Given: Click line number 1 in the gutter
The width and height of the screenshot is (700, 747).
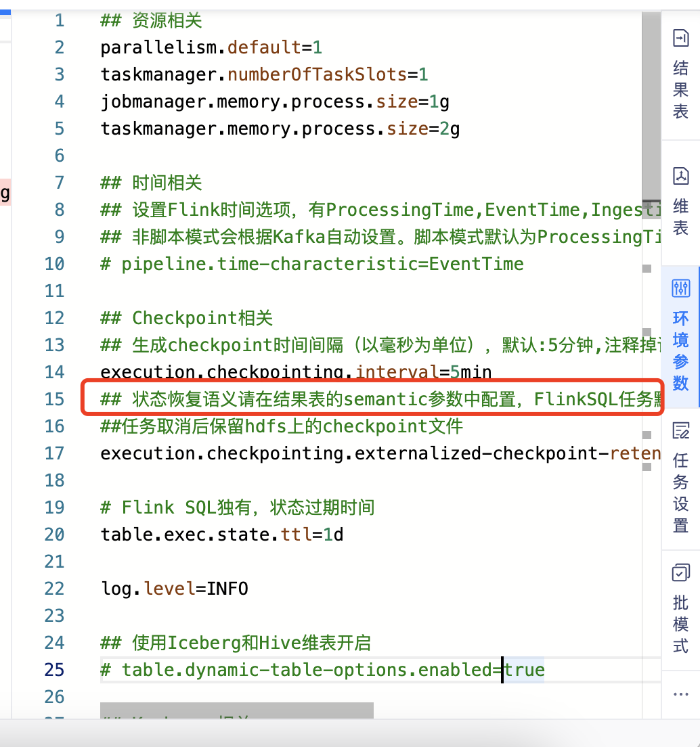Looking at the screenshot, I should (60, 20).
